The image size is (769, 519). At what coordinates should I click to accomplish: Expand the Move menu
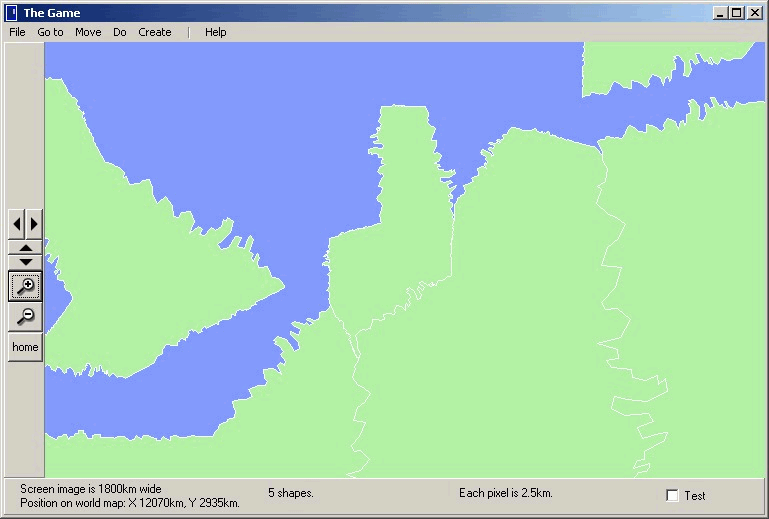[x=88, y=32]
